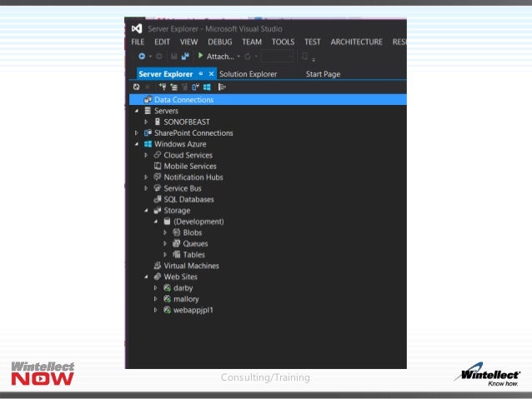This screenshot has width=532, height=399.
Task: Click the green Attach play button
Action: coord(200,56)
